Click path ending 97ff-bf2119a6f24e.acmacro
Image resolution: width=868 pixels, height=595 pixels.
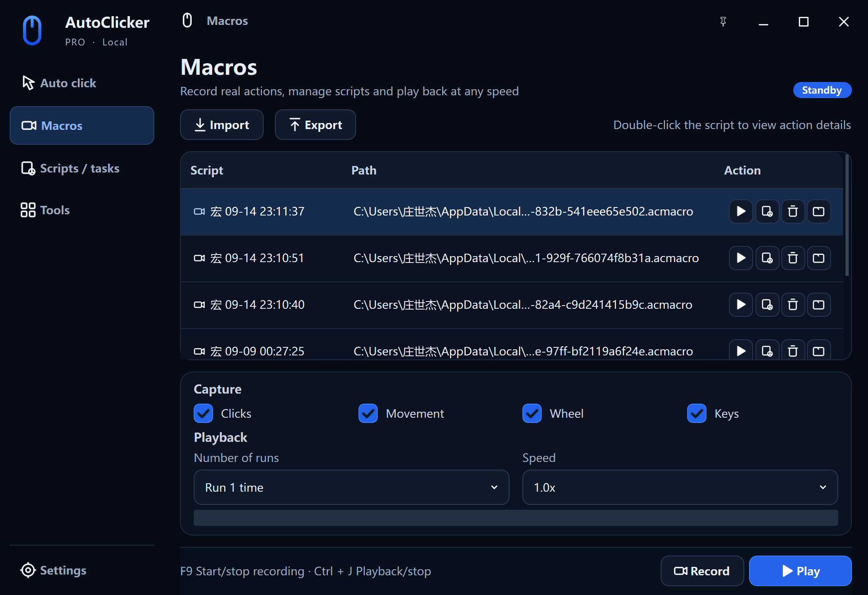pos(523,351)
